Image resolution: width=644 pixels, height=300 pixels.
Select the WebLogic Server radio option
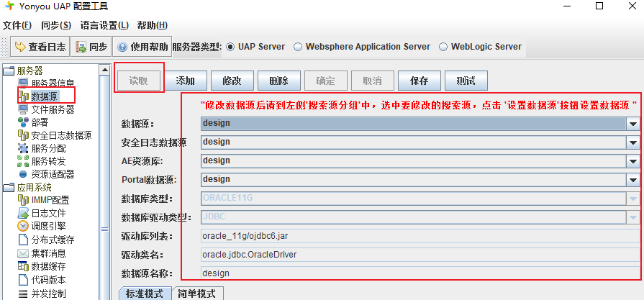443,47
